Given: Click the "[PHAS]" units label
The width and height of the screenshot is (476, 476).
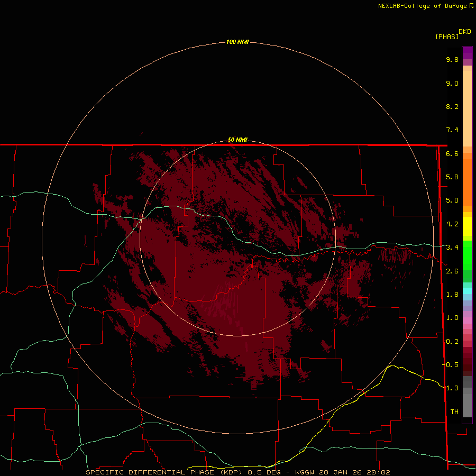Looking at the screenshot, I should [x=447, y=36].
